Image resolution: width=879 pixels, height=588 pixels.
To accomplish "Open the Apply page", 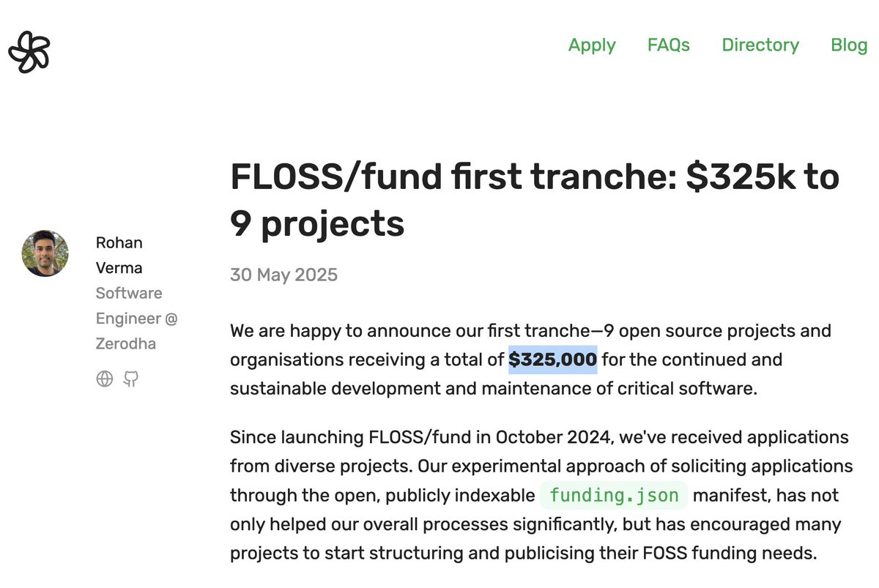I will tap(592, 45).
